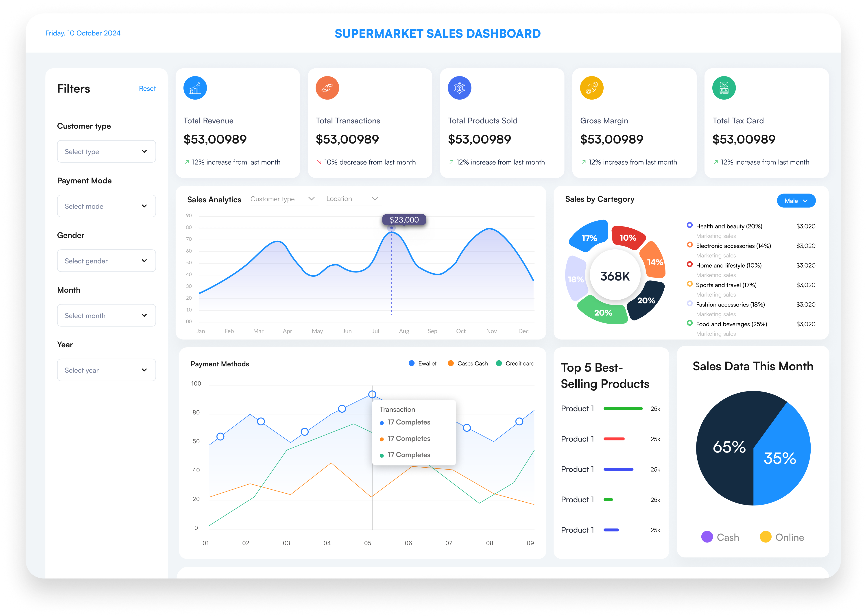Reset all filters
Image resolution: width=866 pixels, height=616 pixels.
[147, 88]
